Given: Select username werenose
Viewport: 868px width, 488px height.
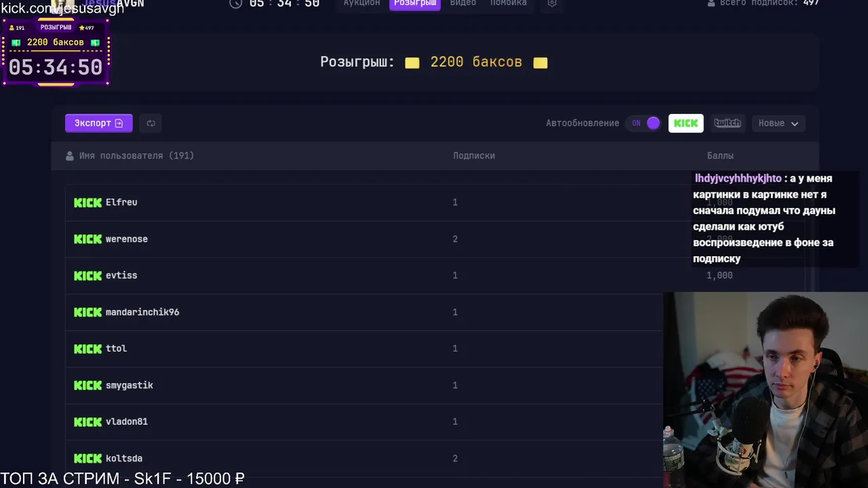Looking at the screenshot, I should click(x=127, y=239).
